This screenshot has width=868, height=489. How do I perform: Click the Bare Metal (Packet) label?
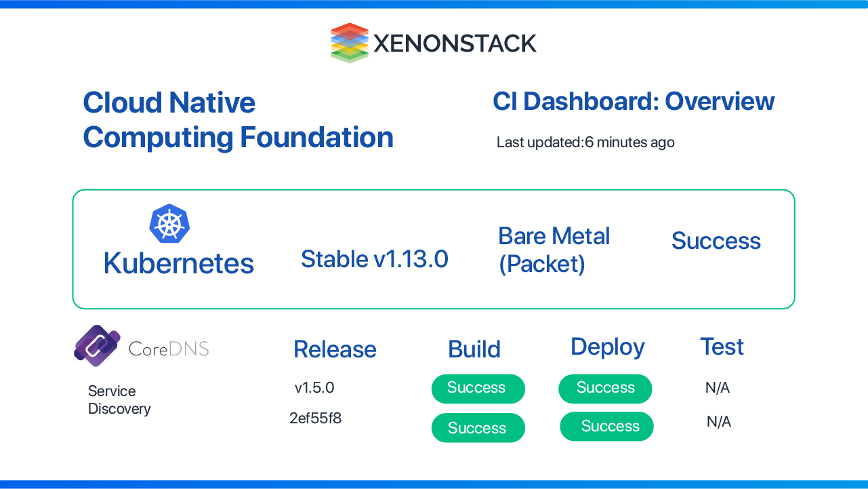[554, 250]
